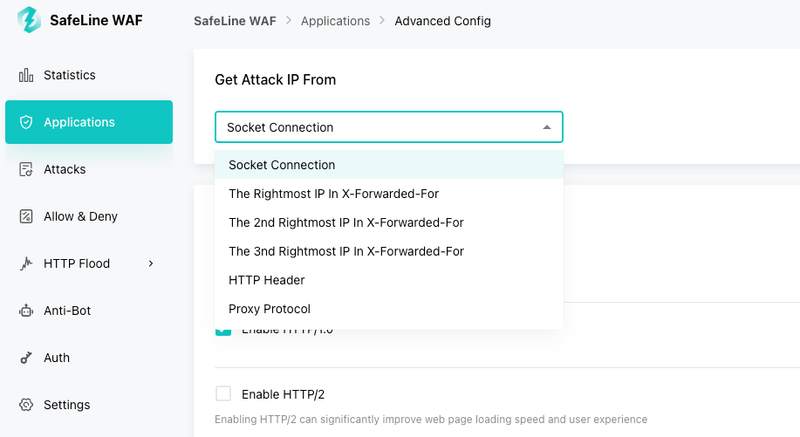800x437 pixels.
Task: Select Socket Connection option in the list
Action: [x=389, y=165]
